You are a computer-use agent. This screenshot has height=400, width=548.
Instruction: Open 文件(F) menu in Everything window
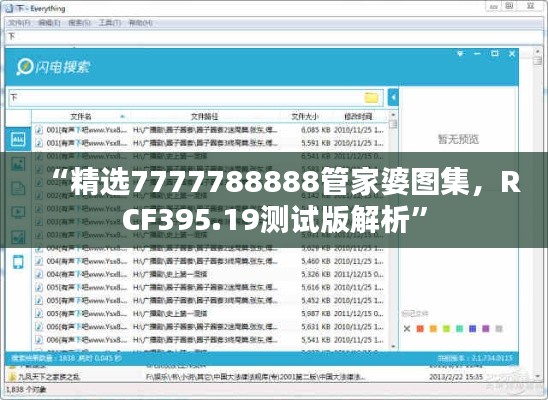pos(19,23)
